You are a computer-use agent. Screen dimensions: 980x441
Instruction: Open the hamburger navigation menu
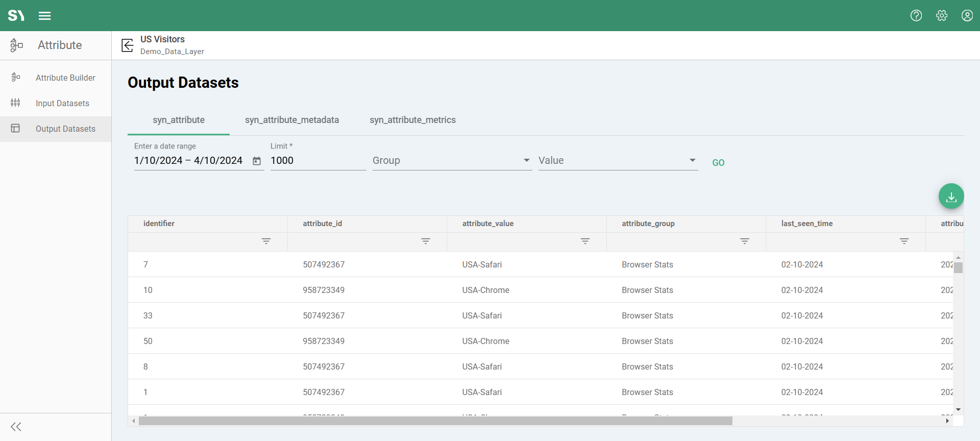(45, 16)
